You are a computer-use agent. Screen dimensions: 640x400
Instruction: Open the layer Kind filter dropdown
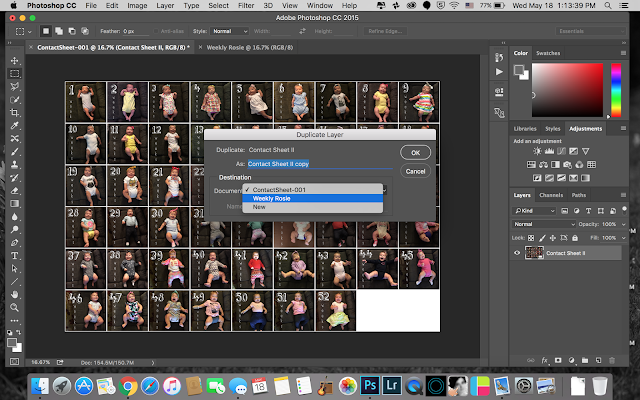point(534,211)
